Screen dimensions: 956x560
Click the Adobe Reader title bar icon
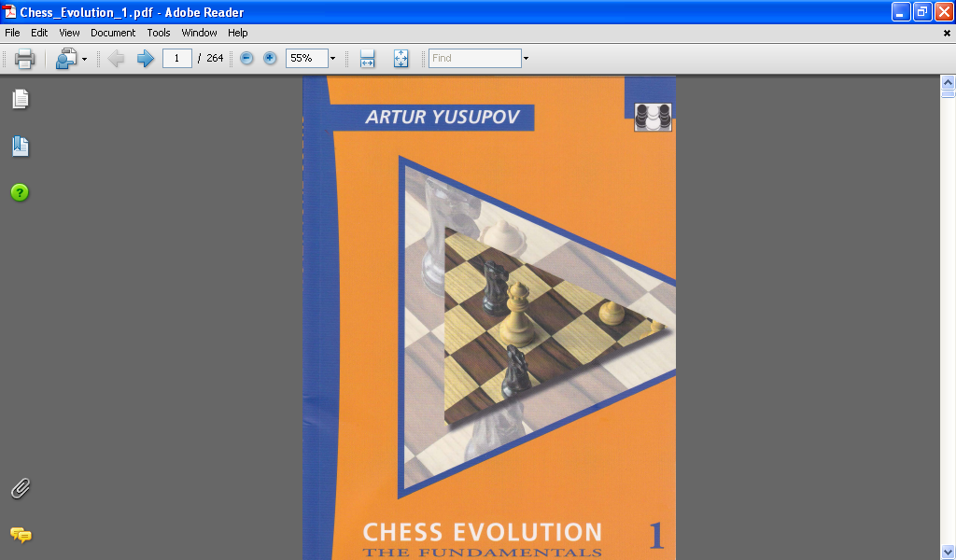pos(9,11)
